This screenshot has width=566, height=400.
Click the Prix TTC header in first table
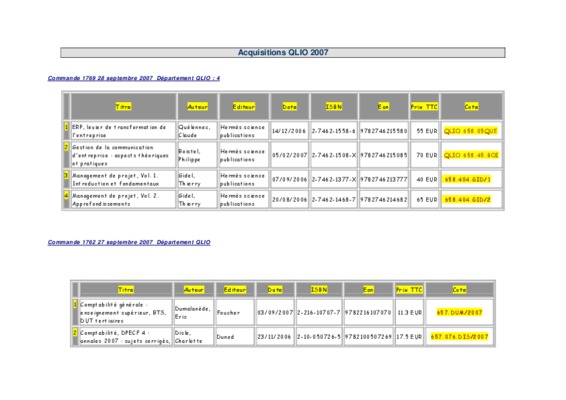point(424,106)
